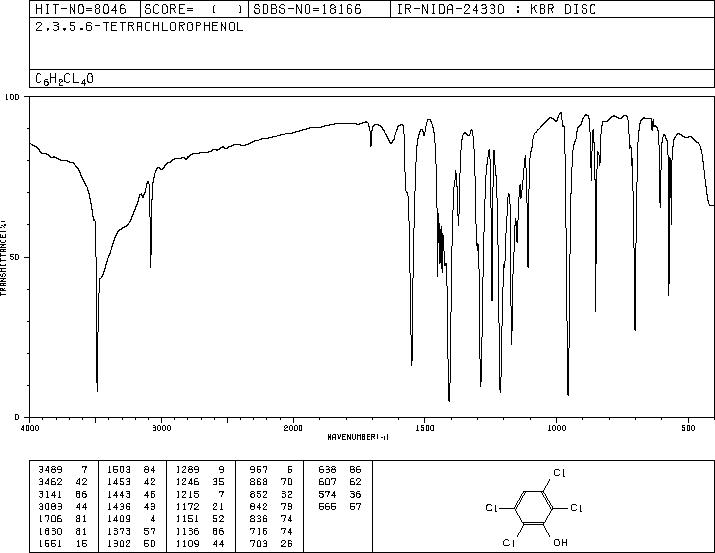Click the IR-NIDA-24330 : KBR DISC label

click(496, 9)
